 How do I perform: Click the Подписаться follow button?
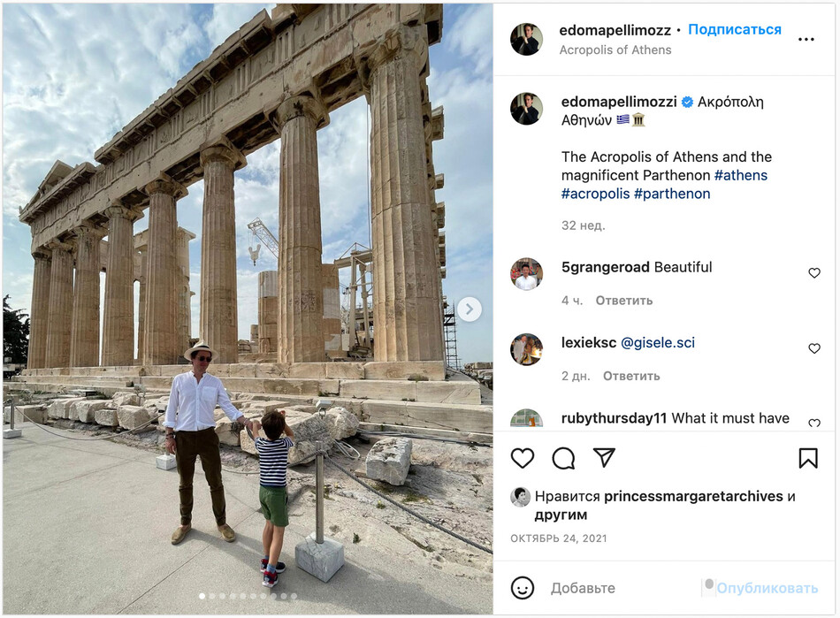[x=734, y=30]
